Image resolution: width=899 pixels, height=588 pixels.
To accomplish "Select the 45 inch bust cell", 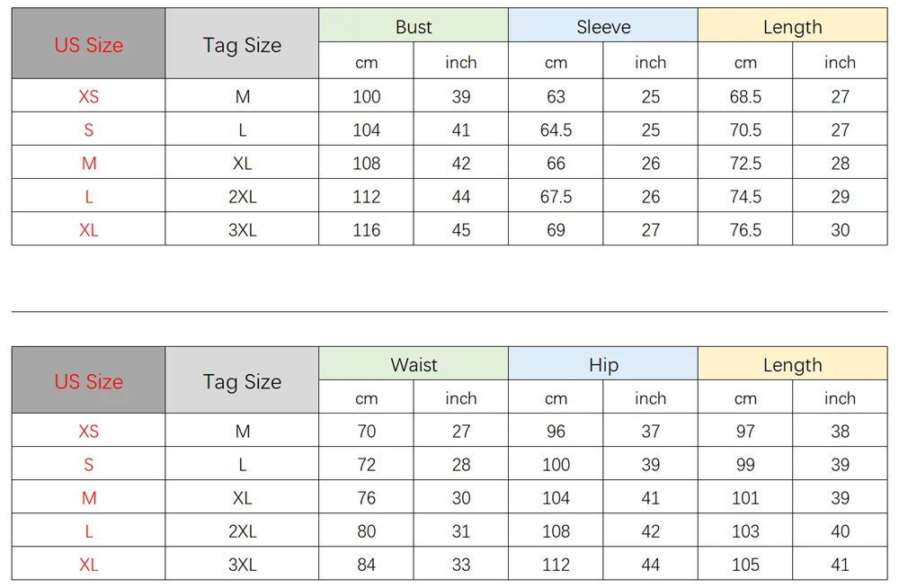I will (x=461, y=230).
